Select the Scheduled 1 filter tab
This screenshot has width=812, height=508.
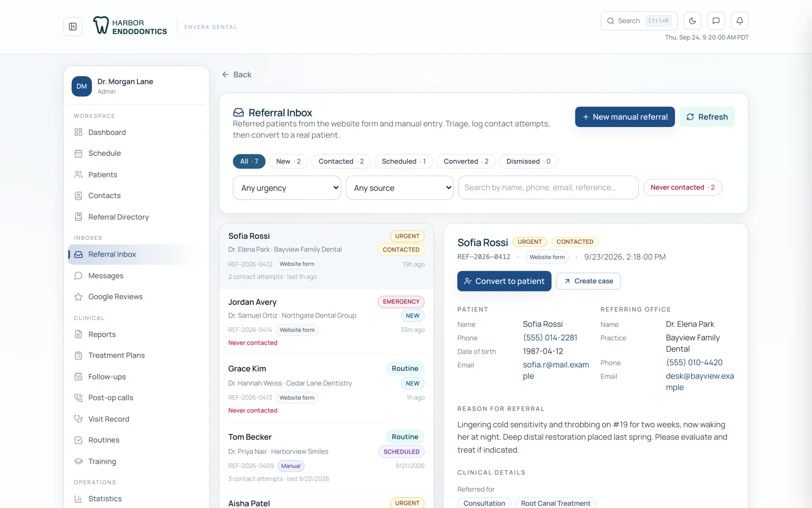point(403,162)
